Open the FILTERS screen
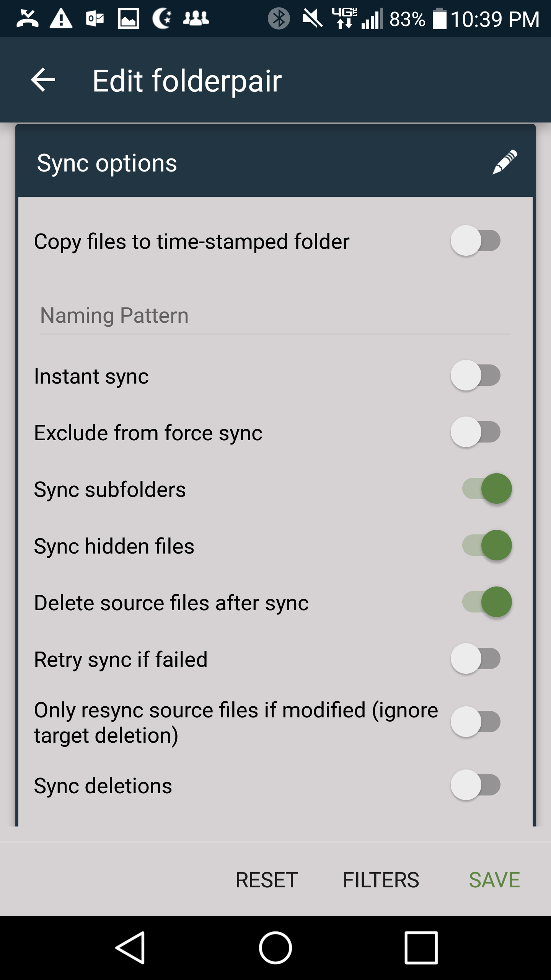551x980 pixels. click(x=381, y=880)
